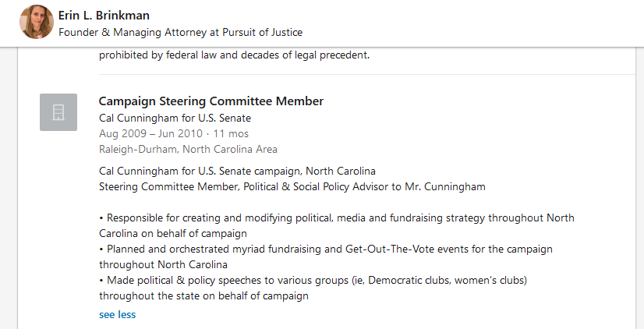Screen dimensions: 644x329
Task: Click the 'prohibited by federal law' text
Action: coord(234,55)
